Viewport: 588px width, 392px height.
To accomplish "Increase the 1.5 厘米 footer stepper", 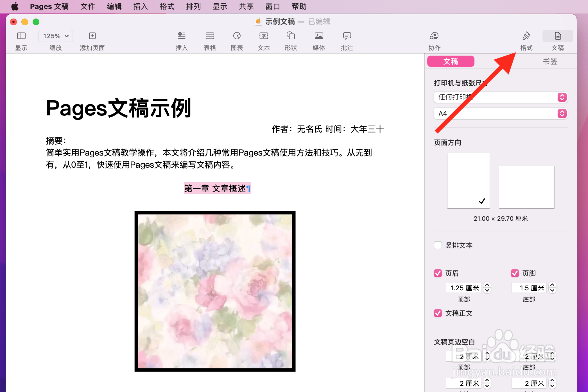I will pyautogui.click(x=553, y=285).
